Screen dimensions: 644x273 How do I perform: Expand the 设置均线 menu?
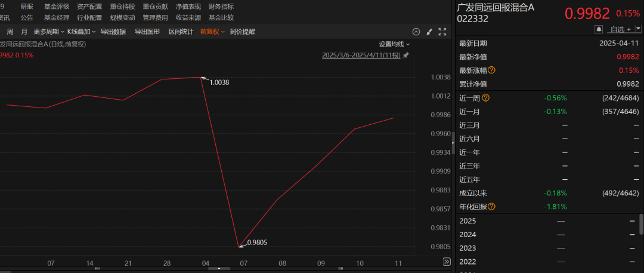click(394, 44)
